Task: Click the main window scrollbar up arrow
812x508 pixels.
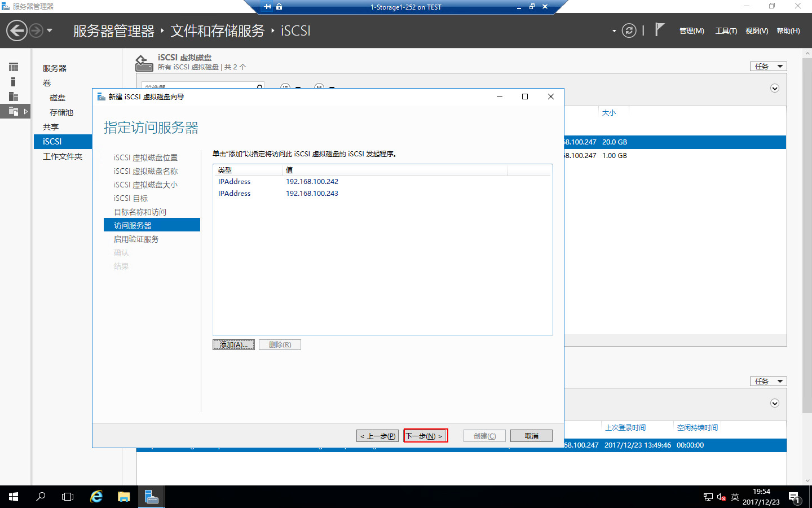Action: pos(807,53)
